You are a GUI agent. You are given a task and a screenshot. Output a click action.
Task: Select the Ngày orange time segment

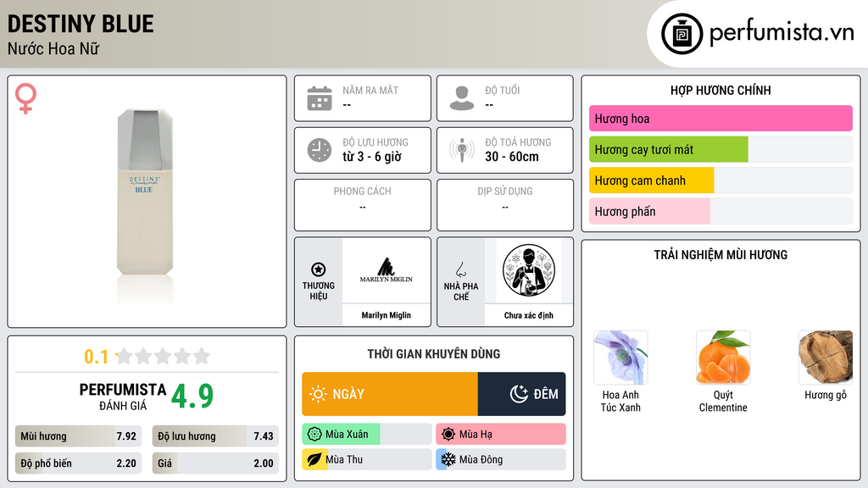point(390,394)
